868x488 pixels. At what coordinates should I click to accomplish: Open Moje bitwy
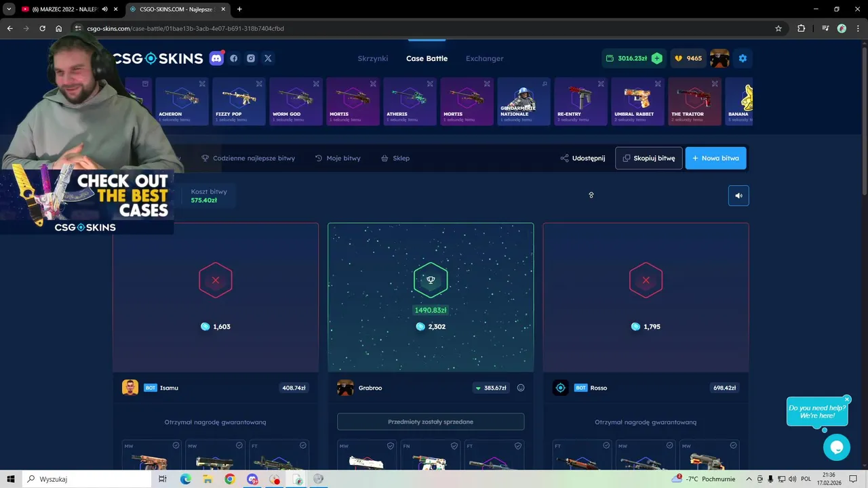(338, 158)
